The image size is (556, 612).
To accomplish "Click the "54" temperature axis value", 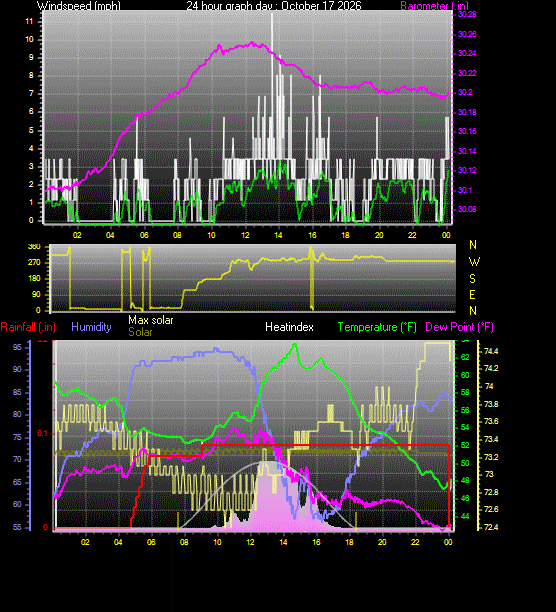I will 465,428.
